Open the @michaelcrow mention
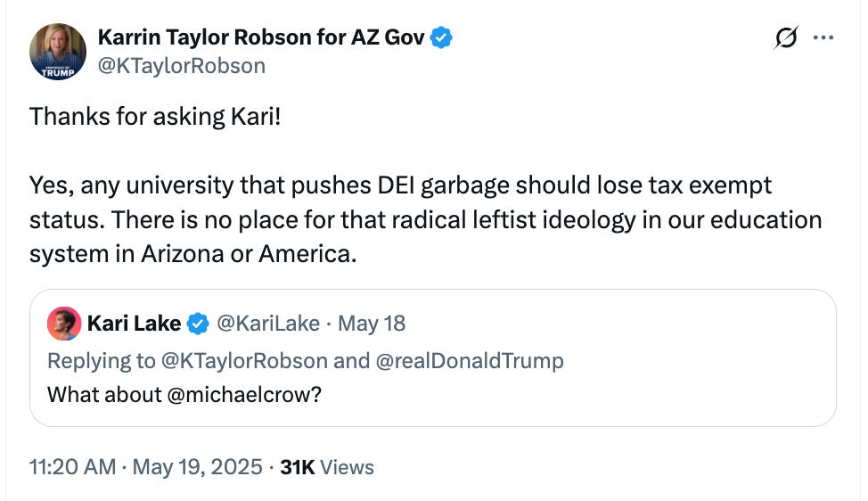This screenshot has width=868, height=501. 243,395
